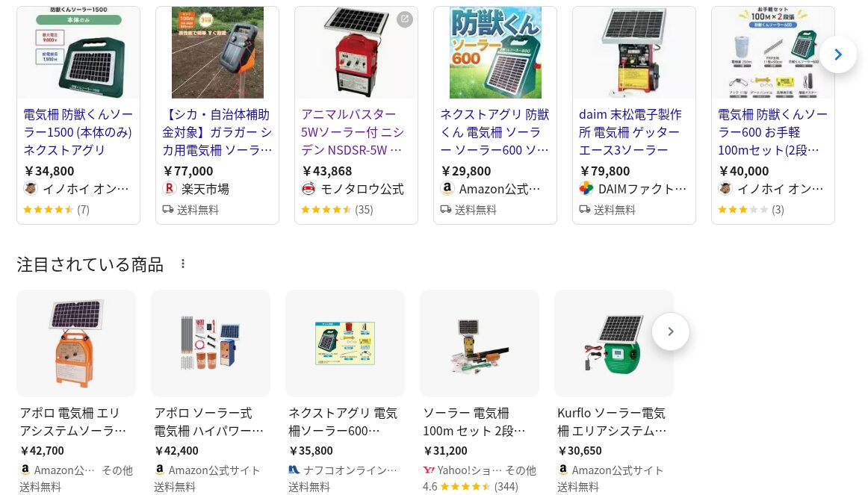
Task: Click external link icon on アニマルバスター image
Action: pyautogui.click(x=405, y=19)
